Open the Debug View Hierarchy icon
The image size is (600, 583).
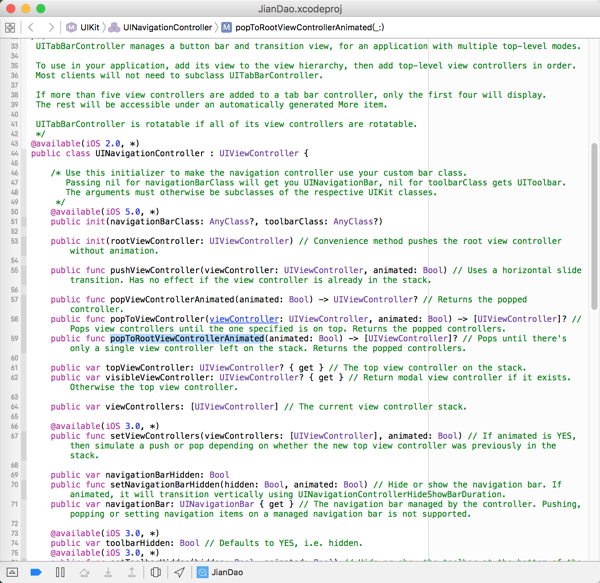point(156,572)
